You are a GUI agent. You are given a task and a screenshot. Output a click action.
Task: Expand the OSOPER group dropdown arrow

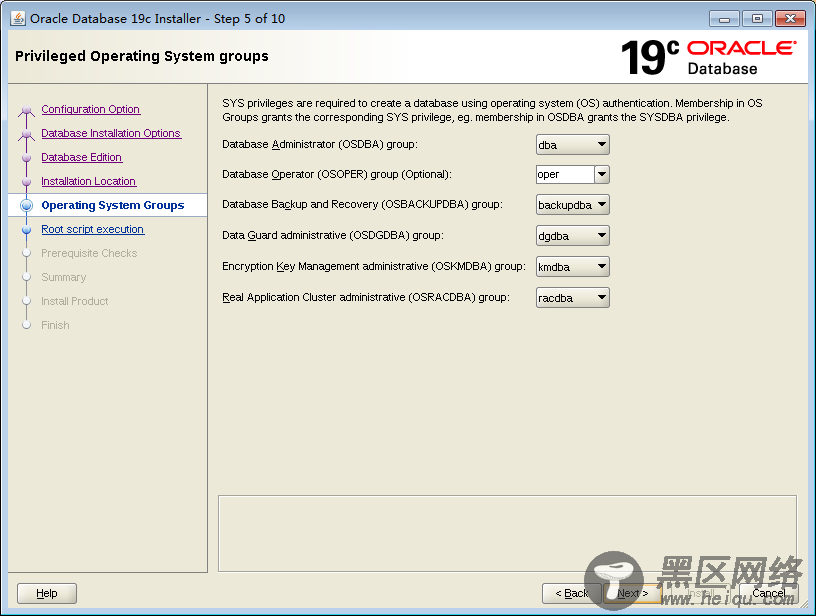602,174
